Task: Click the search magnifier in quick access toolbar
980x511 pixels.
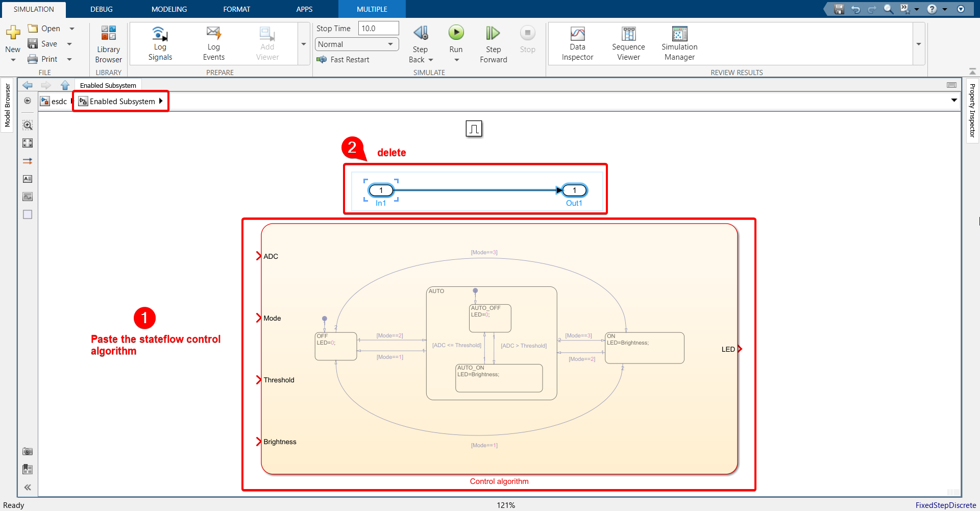Action: point(888,9)
